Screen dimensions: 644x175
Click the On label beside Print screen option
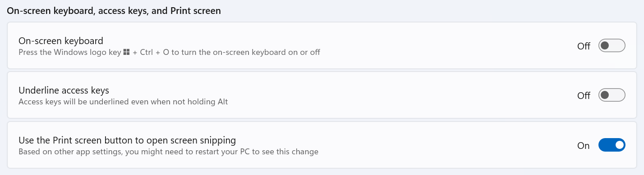click(x=584, y=145)
